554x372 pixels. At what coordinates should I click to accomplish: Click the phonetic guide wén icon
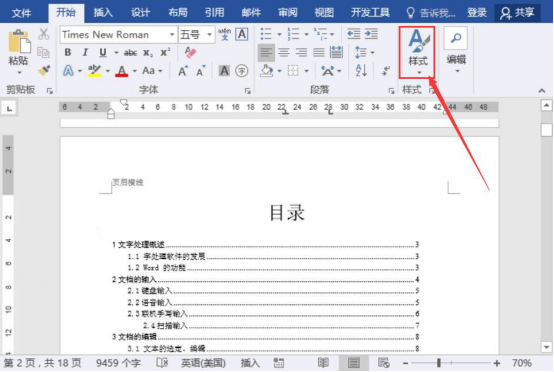click(224, 34)
